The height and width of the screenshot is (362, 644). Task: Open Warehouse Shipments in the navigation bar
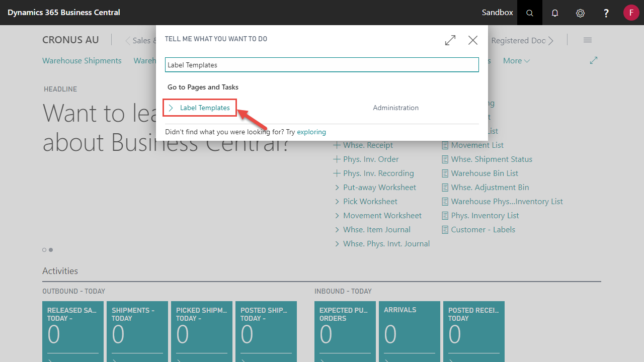82,61
